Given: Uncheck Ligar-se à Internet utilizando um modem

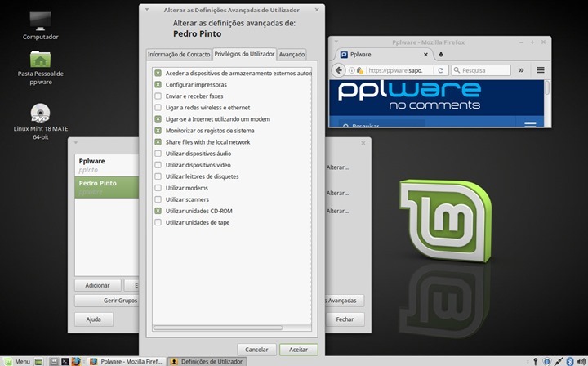Looking at the screenshot, I should coord(158,119).
